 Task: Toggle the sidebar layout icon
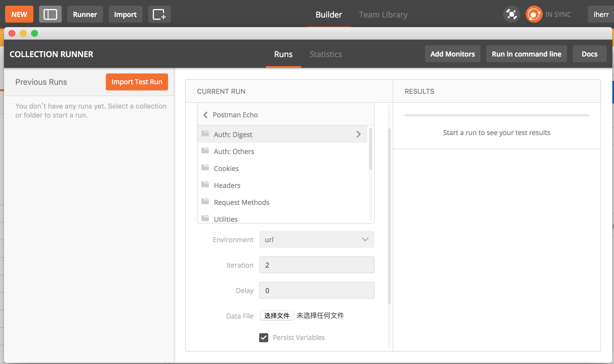(x=50, y=14)
